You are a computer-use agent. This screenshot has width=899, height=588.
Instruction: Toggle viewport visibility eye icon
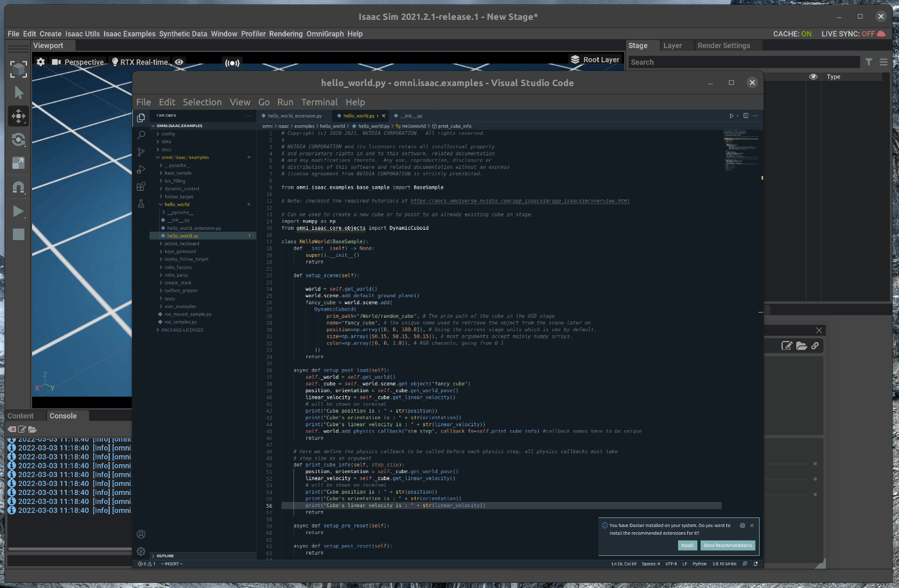coord(179,62)
